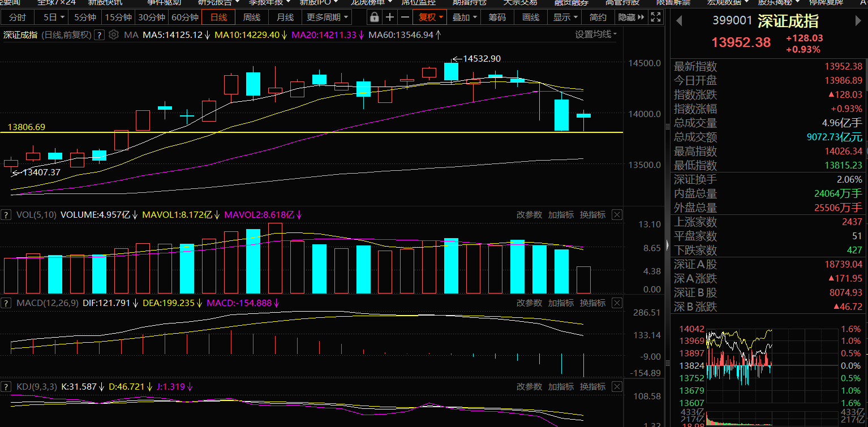Click 换指标 in VOL panel

[x=592, y=215]
